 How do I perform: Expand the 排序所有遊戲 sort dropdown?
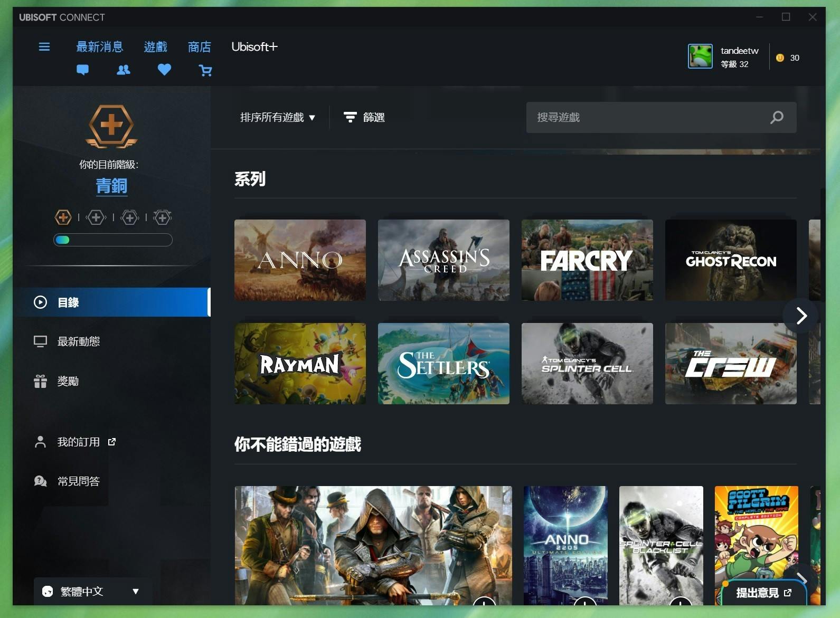tap(278, 117)
